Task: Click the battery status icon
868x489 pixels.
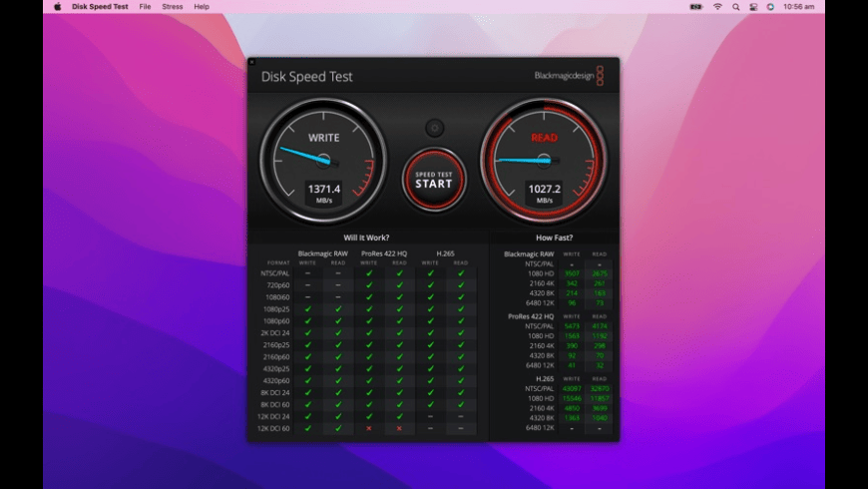Action: (696, 7)
